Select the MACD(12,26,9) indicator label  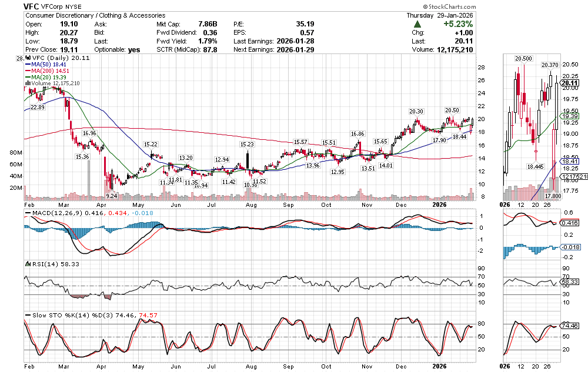(x=52, y=212)
